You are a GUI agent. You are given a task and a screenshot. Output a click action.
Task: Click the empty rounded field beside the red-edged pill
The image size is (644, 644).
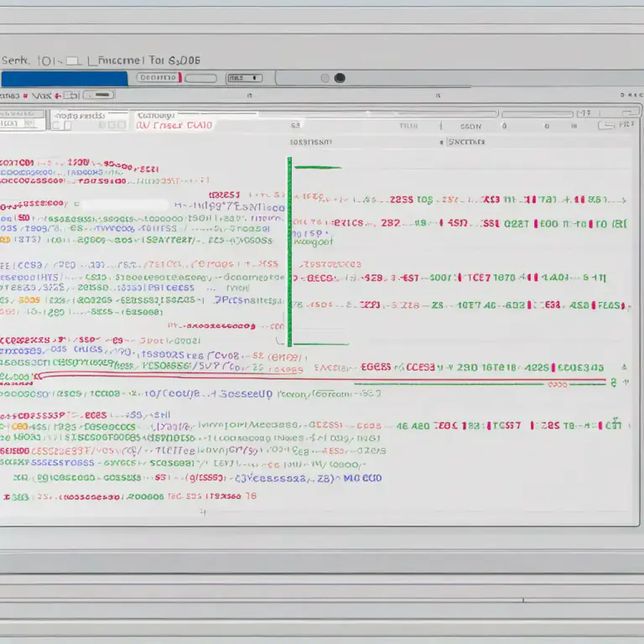(x=201, y=78)
